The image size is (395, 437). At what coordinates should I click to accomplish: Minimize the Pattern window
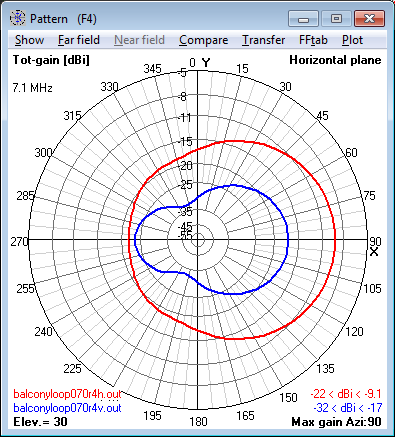[303, 18]
